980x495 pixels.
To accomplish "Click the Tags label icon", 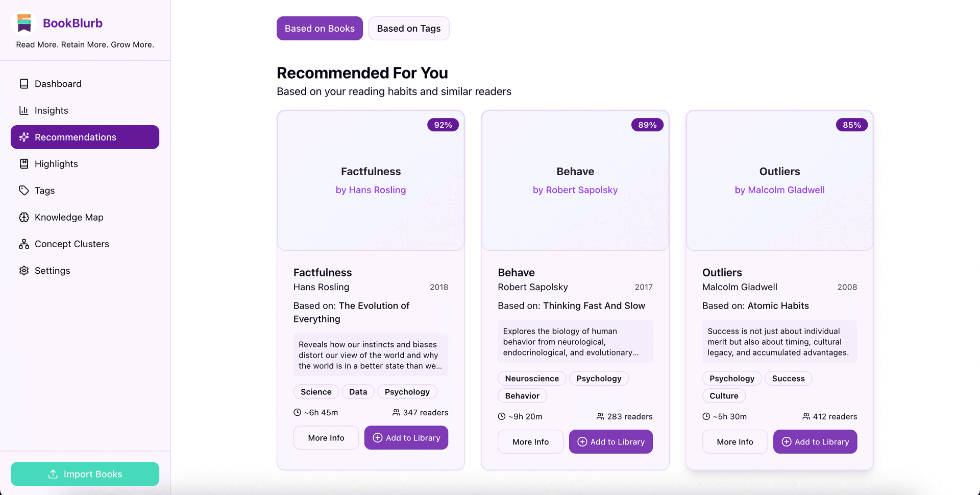I will [x=24, y=191].
